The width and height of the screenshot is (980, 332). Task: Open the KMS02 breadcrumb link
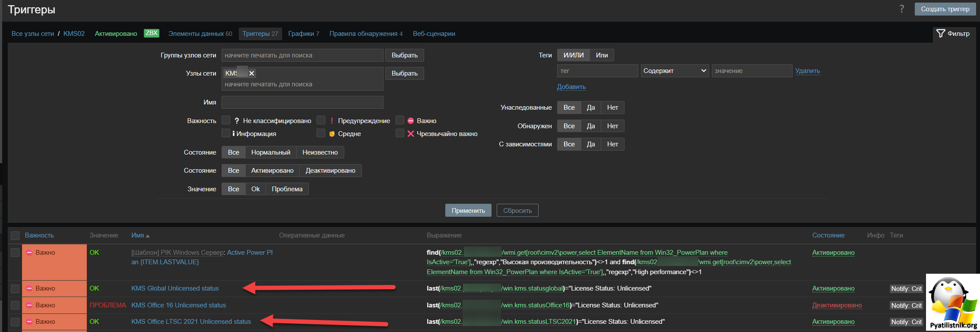74,34
